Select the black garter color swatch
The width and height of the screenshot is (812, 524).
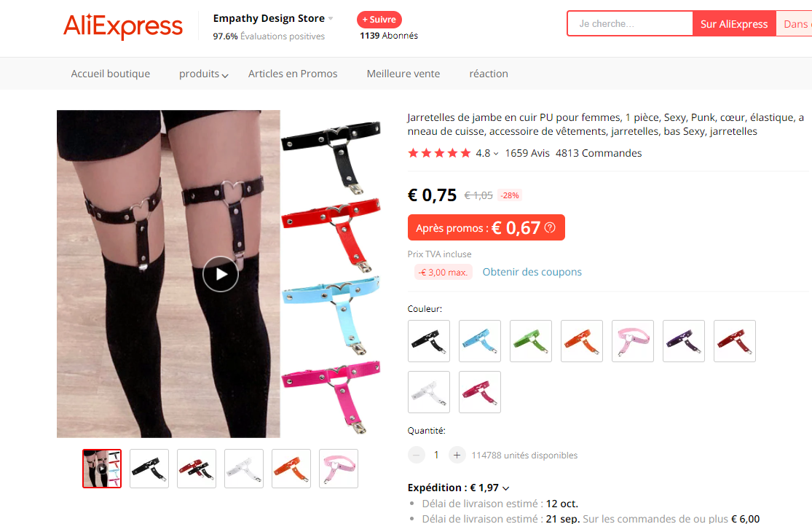[429, 341]
